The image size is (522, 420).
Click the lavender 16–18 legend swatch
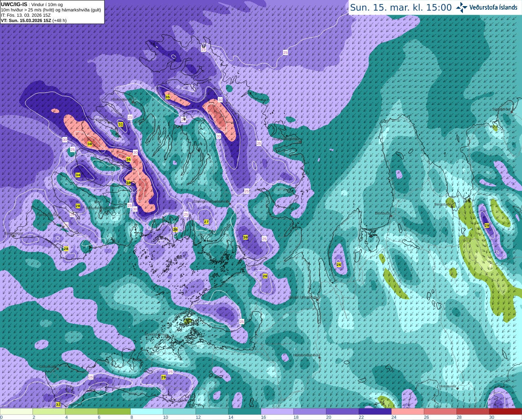tap(277, 411)
